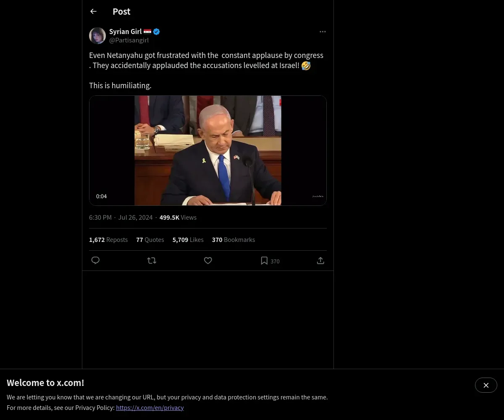This screenshot has width=504, height=420.
Task: View the 77 Quotes list
Action: [150, 240]
